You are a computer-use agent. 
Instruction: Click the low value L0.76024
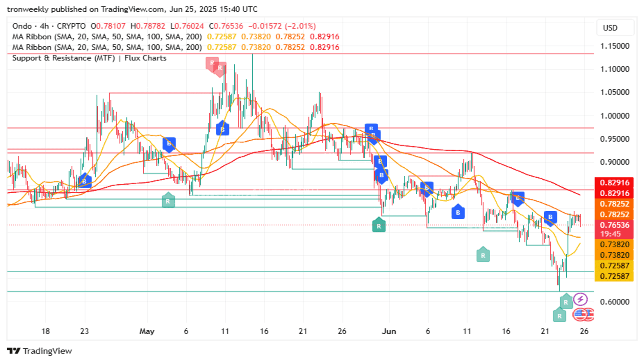click(187, 26)
